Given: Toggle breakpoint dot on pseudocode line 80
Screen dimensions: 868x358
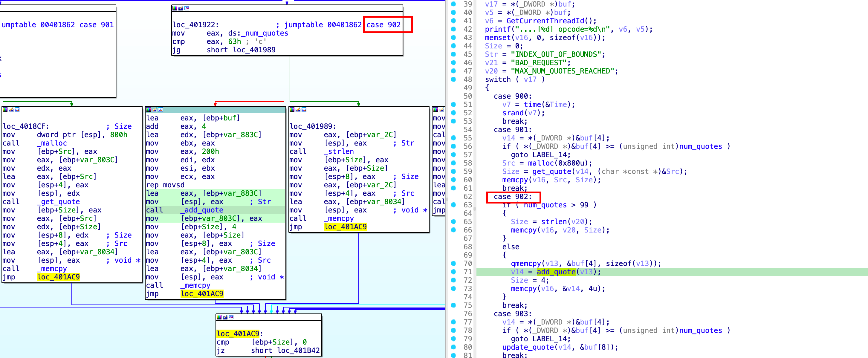Looking at the screenshot, I should coord(453,347).
